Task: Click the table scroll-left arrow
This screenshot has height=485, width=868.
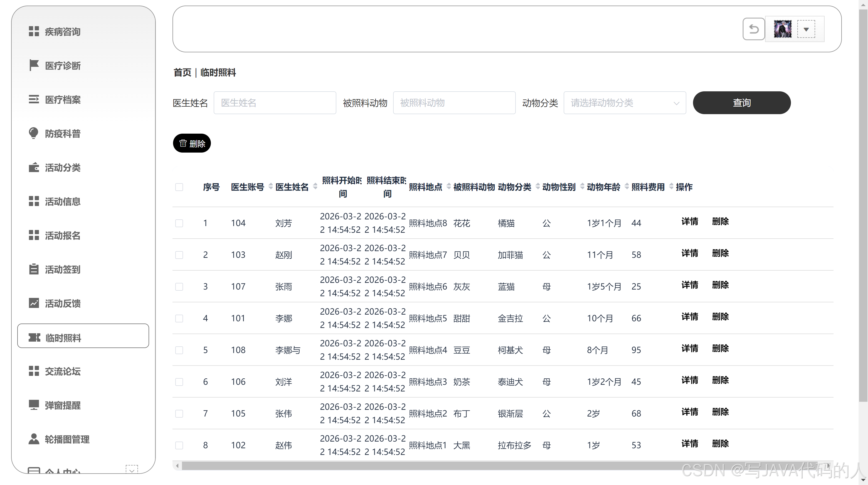Action: click(177, 466)
